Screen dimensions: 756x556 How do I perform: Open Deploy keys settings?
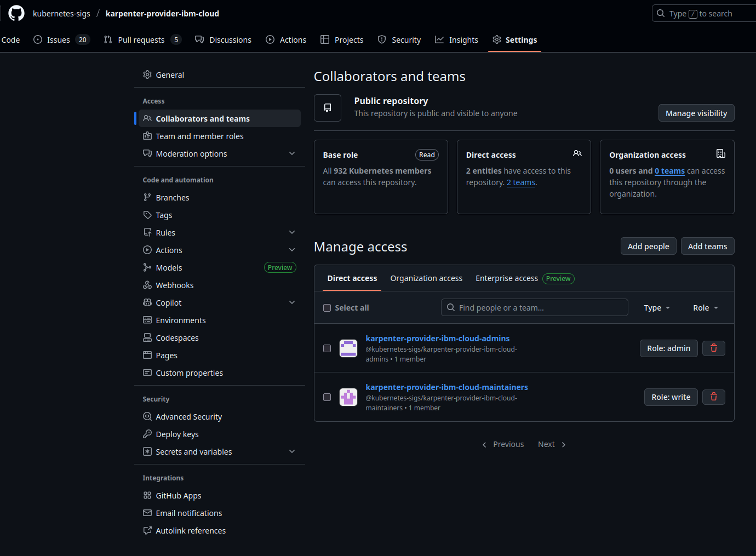(x=177, y=434)
